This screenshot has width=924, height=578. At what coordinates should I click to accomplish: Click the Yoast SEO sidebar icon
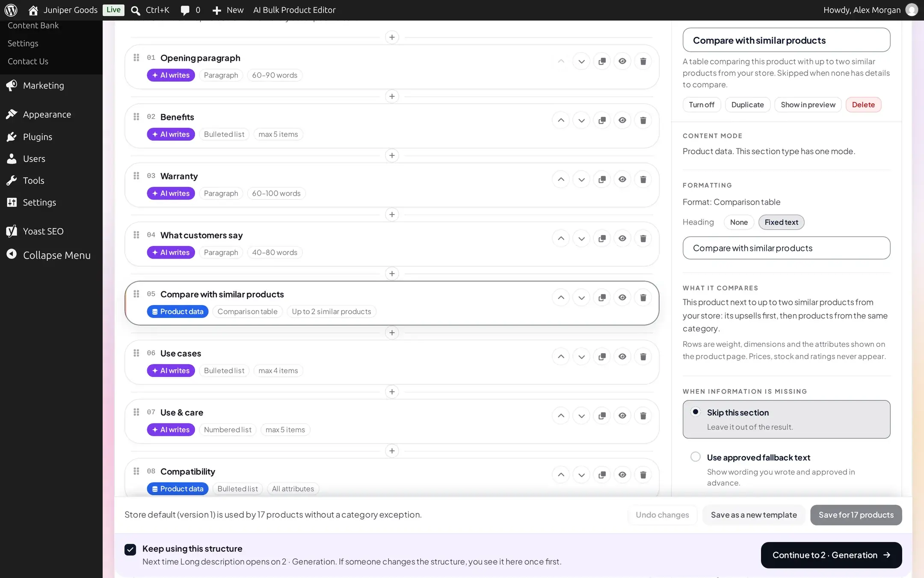tap(12, 231)
